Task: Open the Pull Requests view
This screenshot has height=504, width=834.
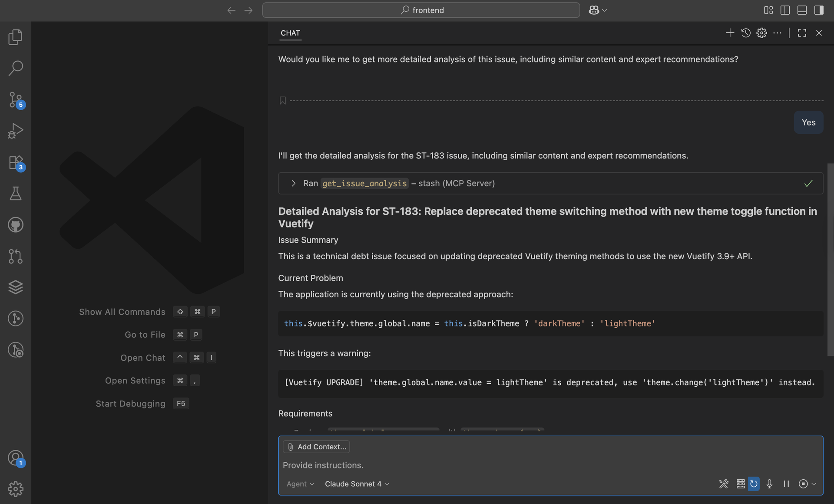Action: 16,256
